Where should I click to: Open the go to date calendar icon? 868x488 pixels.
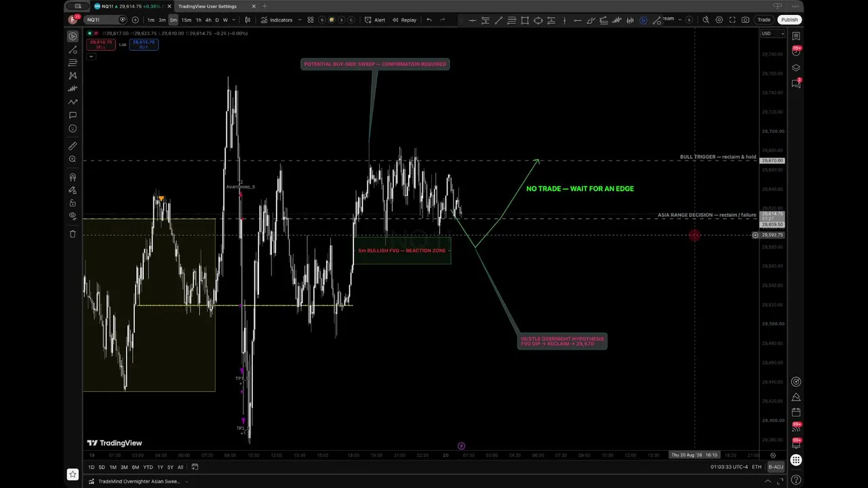(x=195, y=467)
